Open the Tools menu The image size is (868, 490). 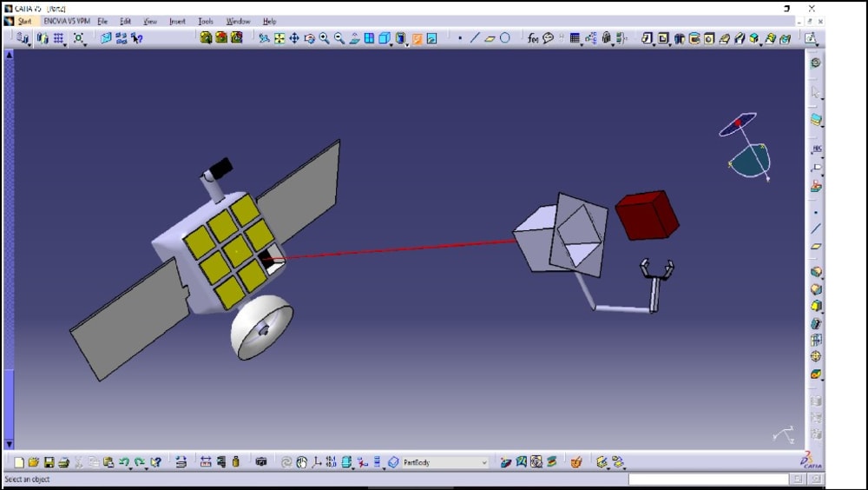click(206, 21)
